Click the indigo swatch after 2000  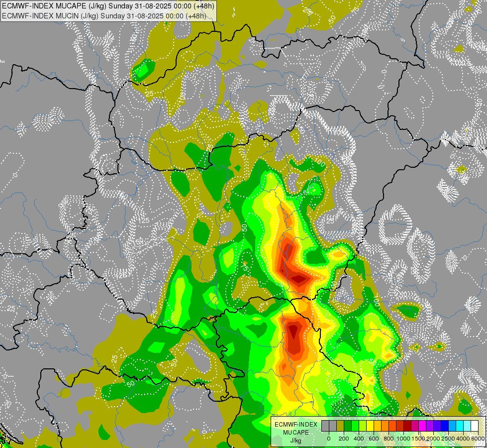438,426
